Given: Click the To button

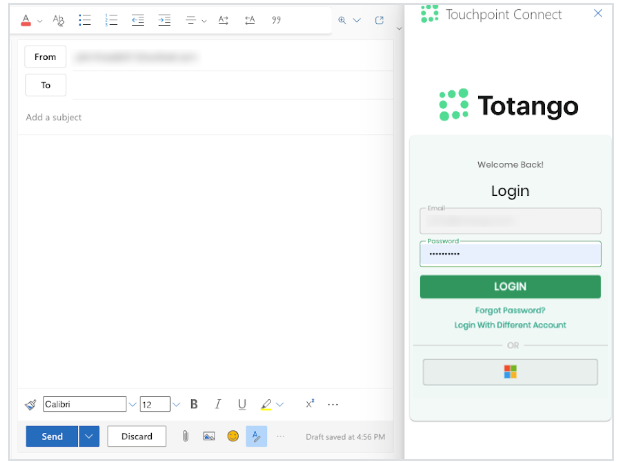Looking at the screenshot, I should (46, 85).
